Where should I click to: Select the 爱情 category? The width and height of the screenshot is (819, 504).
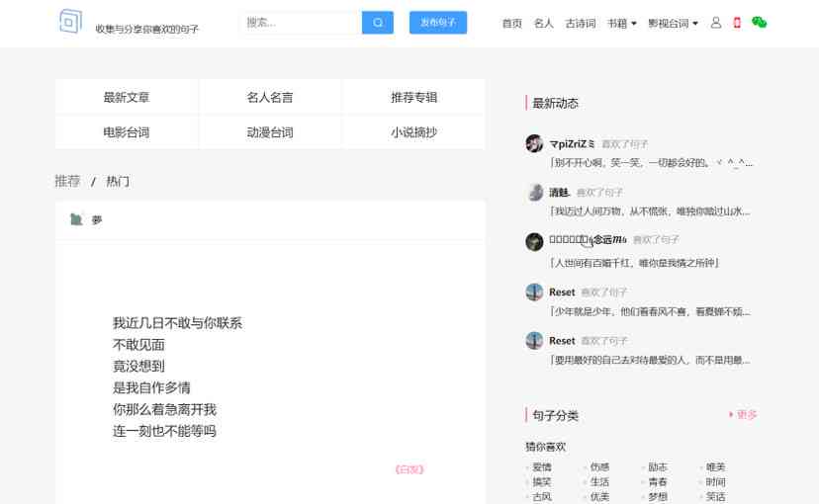click(x=542, y=467)
